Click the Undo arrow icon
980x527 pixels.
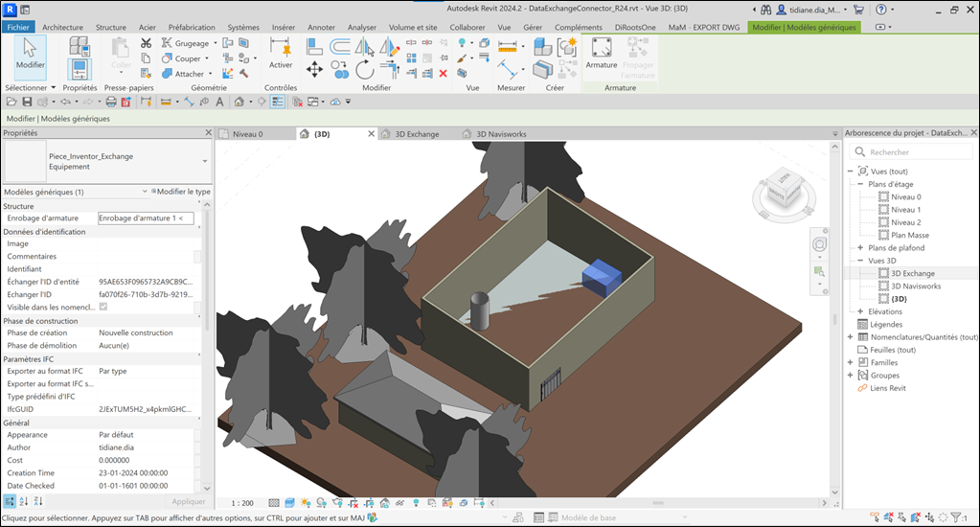tap(65, 102)
